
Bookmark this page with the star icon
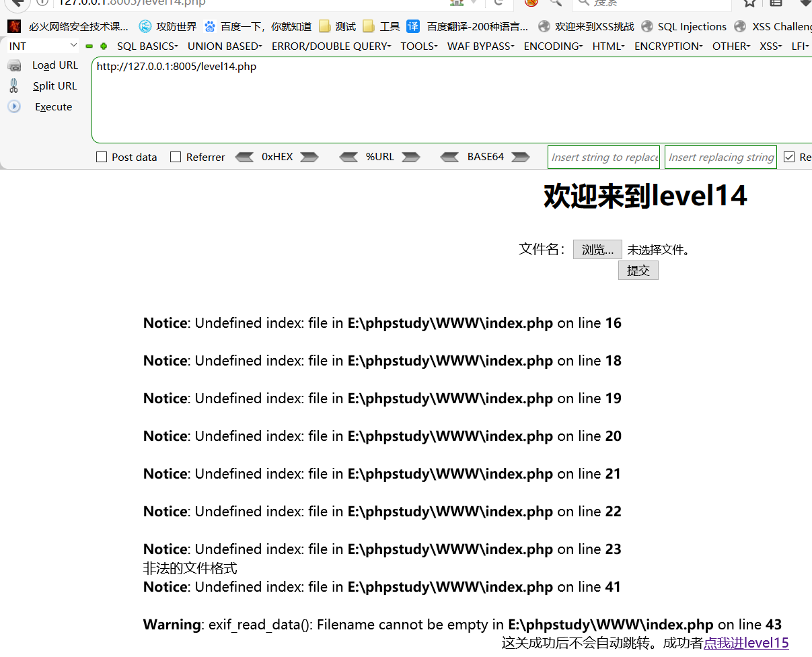click(750, 3)
